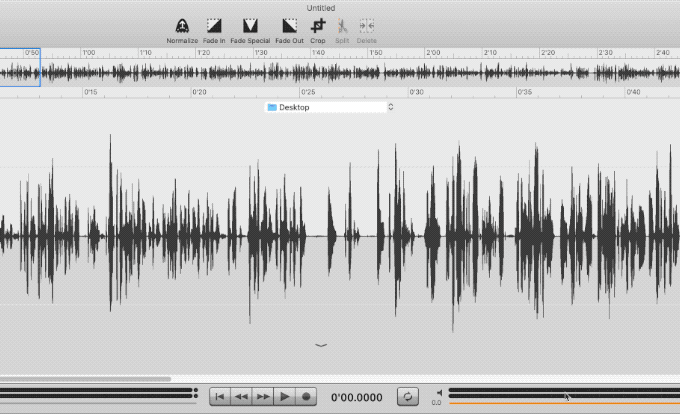The width and height of the screenshot is (680, 414).
Task: Collapse the panel using the down chevron
Action: pyautogui.click(x=321, y=346)
